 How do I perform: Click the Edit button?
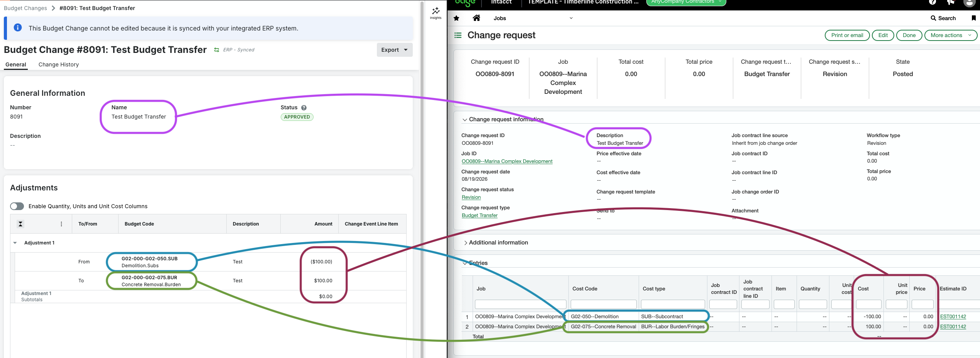pyautogui.click(x=883, y=35)
